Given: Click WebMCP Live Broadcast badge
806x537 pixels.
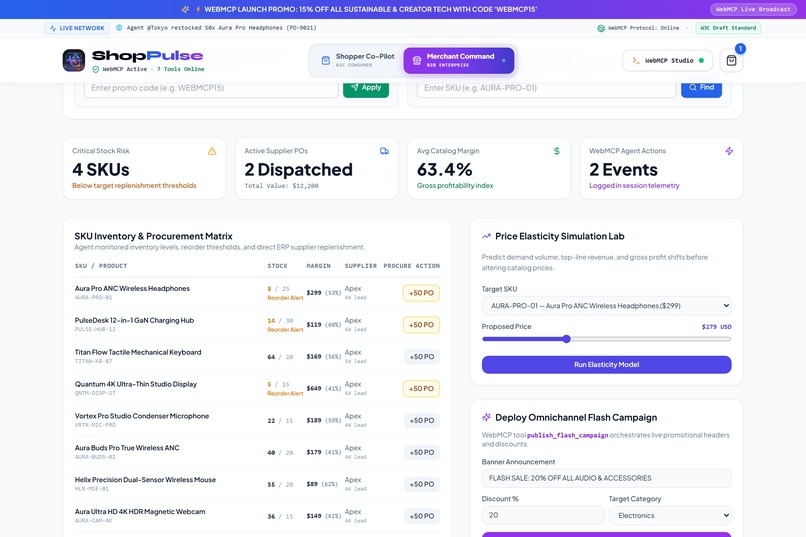Looking at the screenshot, I should (x=753, y=9).
